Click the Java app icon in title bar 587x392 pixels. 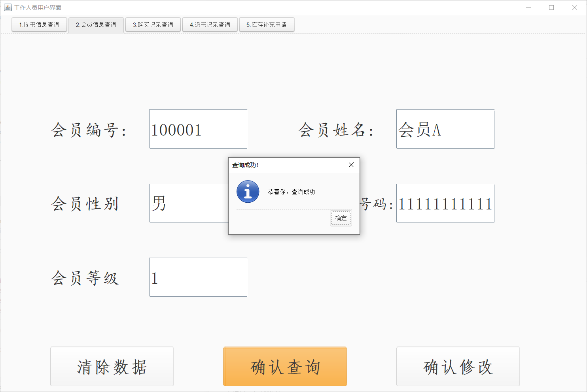(x=8, y=8)
